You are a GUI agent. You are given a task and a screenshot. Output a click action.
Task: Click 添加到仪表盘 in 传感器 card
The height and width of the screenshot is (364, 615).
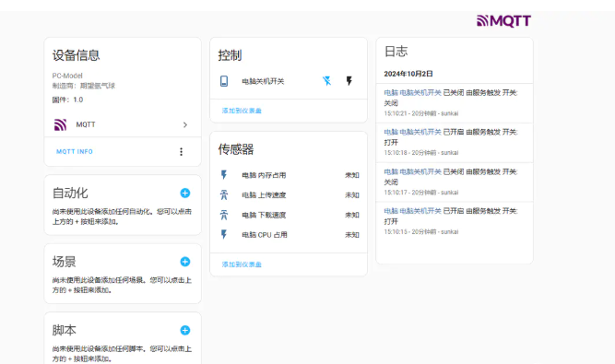click(x=242, y=264)
